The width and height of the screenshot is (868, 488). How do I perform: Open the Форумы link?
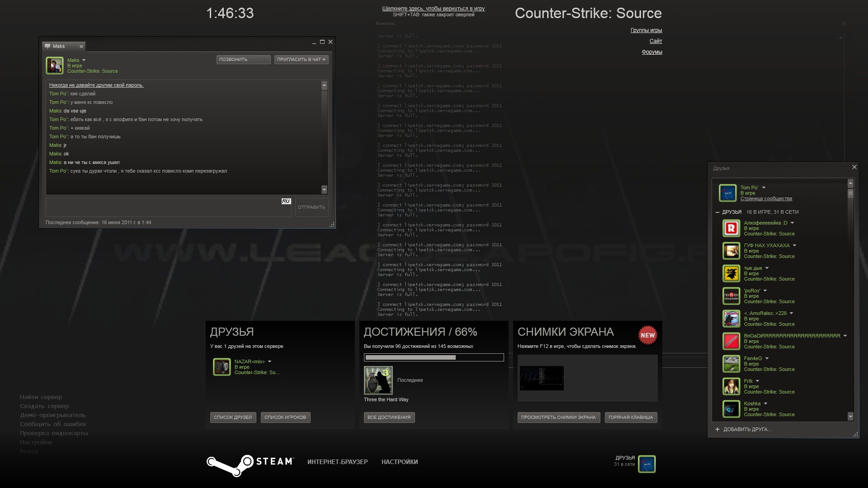[x=652, y=52]
